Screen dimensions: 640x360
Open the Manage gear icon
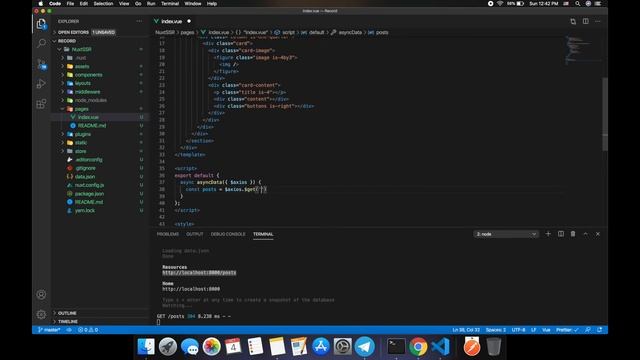(41, 314)
